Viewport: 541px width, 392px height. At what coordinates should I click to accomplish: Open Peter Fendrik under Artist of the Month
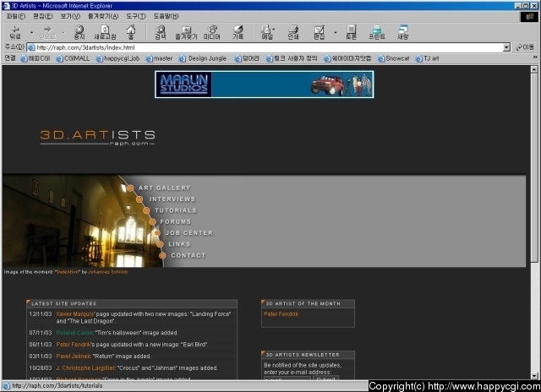281,314
